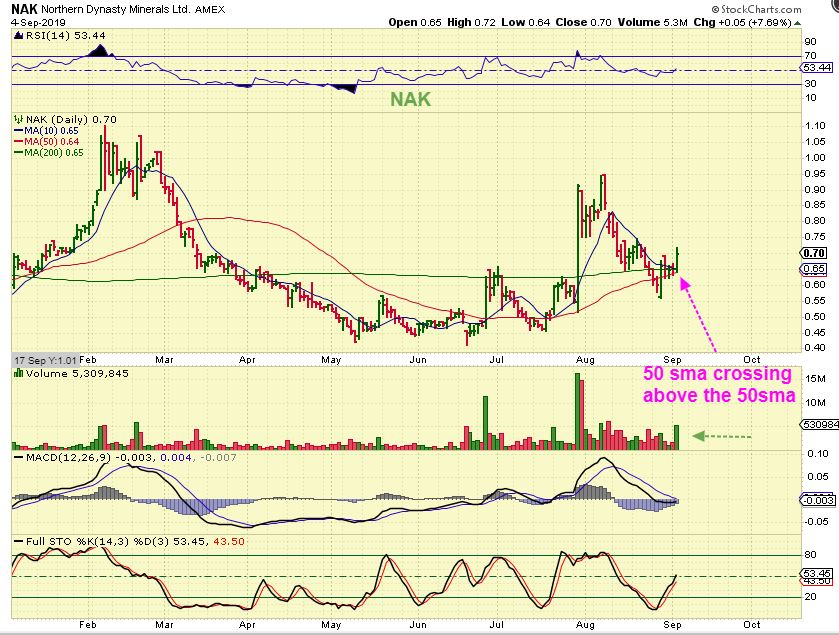Click the 0.55 price axis label
Viewport: 839px width, 635px height.
(815, 301)
